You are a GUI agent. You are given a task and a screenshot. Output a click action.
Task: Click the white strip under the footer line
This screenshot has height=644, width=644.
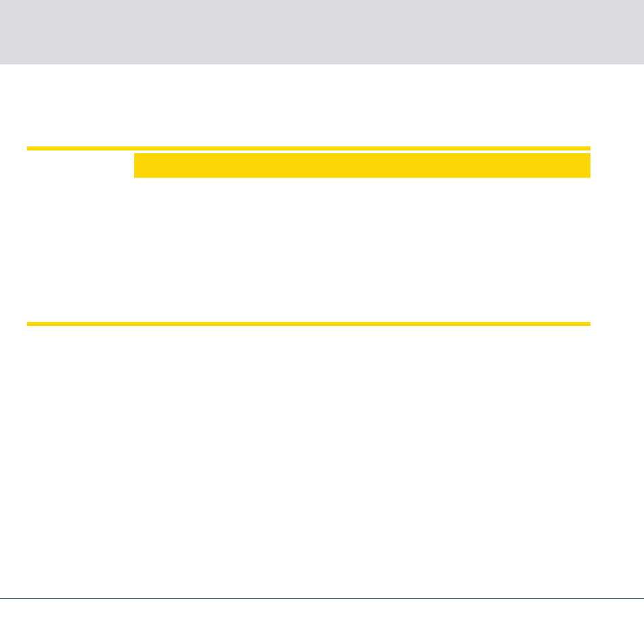click(322, 622)
